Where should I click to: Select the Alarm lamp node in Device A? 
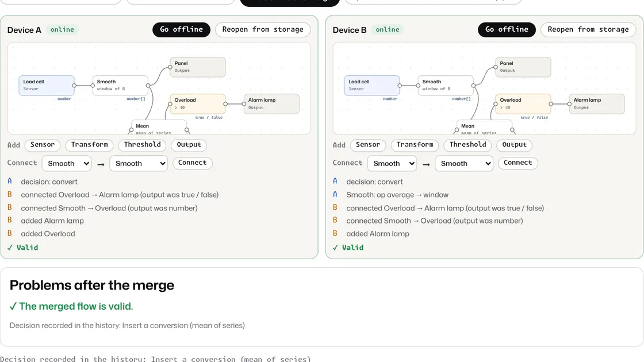click(x=271, y=104)
